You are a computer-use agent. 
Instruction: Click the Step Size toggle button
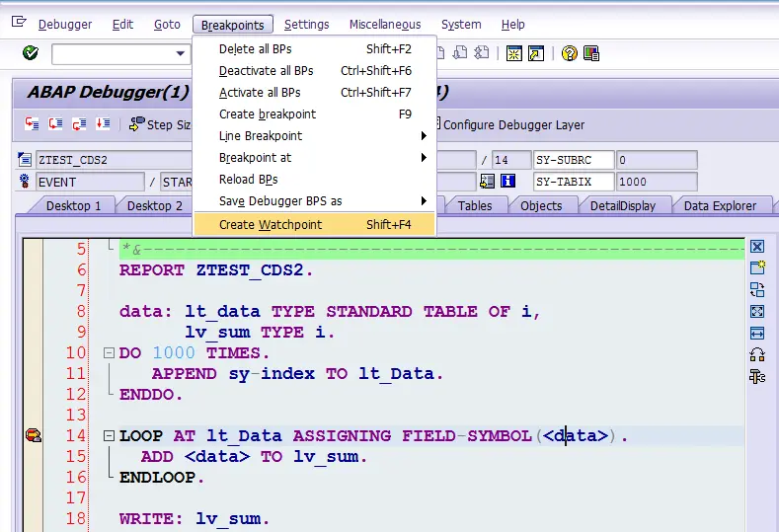coord(160,124)
